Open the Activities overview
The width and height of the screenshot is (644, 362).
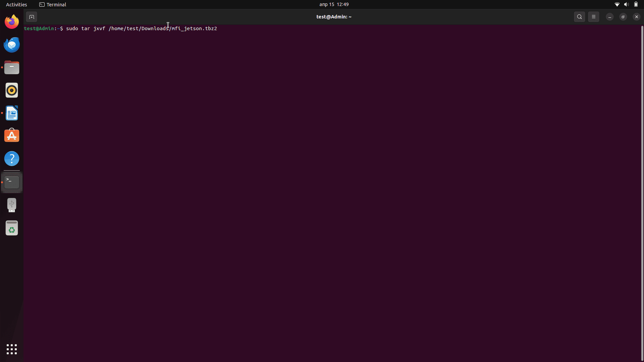tap(16, 4)
